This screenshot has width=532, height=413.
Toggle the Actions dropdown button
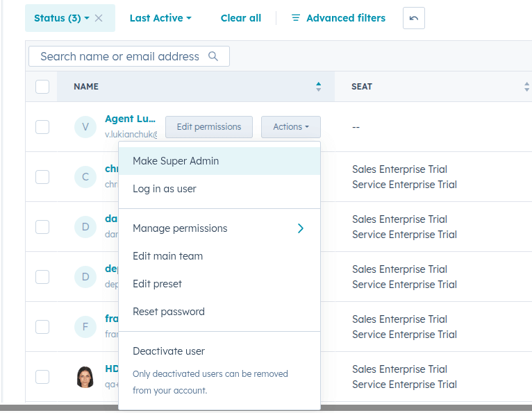pos(291,127)
